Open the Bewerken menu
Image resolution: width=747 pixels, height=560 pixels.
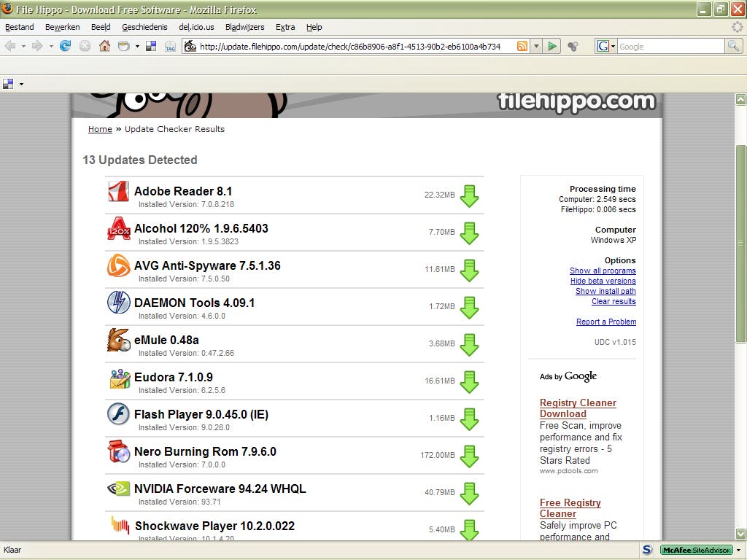tap(63, 27)
